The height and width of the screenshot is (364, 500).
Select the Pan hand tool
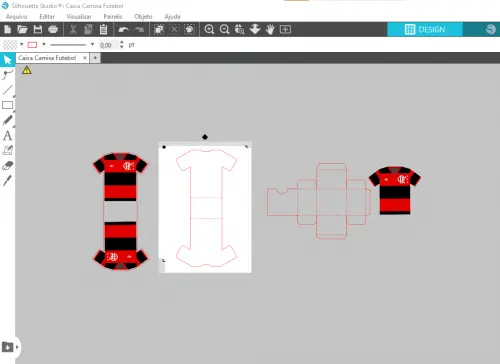tap(270, 30)
